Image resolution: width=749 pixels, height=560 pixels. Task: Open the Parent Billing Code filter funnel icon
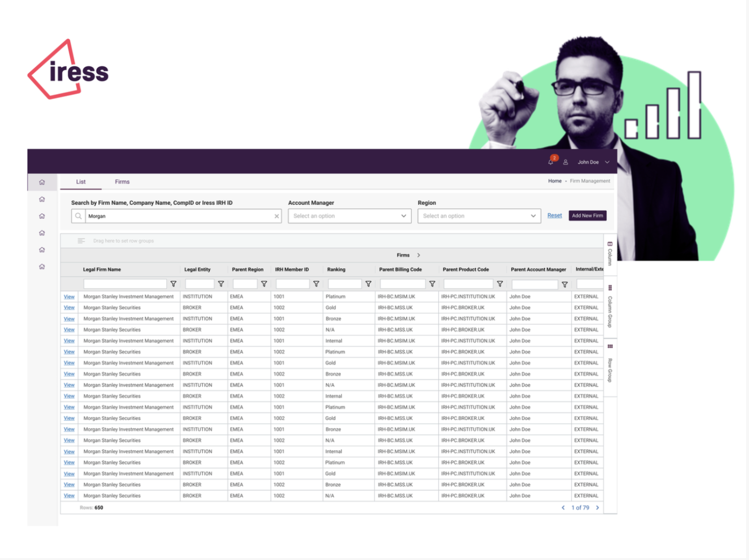tap(432, 284)
